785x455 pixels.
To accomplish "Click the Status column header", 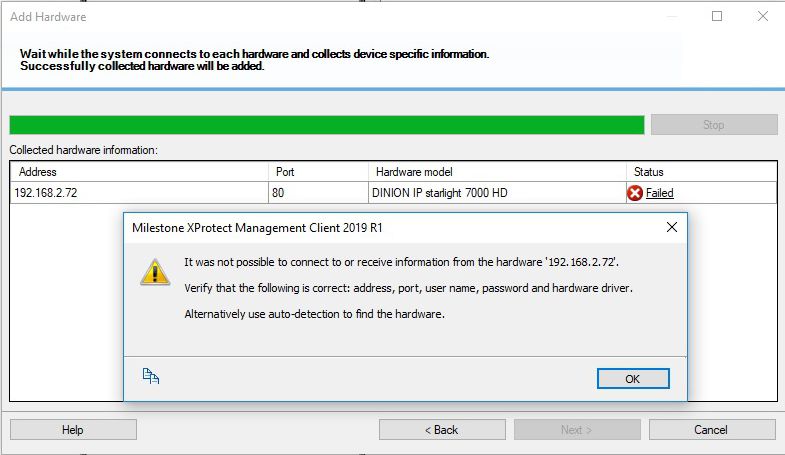I will [701, 172].
